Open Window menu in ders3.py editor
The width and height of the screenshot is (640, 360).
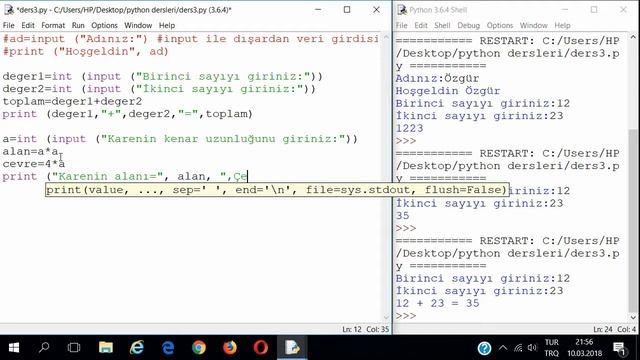click(x=138, y=25)
